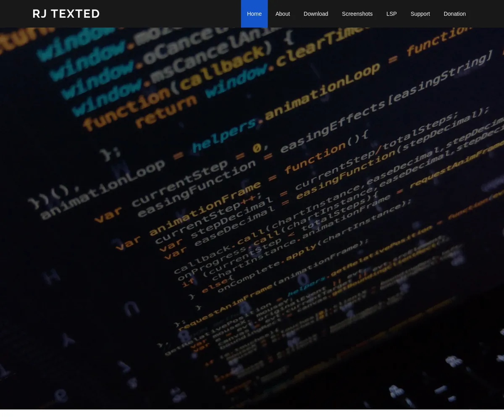Image resolution: width=504 pixels, height=420 pixels.
Task: View the Screenshots page
Action: 357,14
